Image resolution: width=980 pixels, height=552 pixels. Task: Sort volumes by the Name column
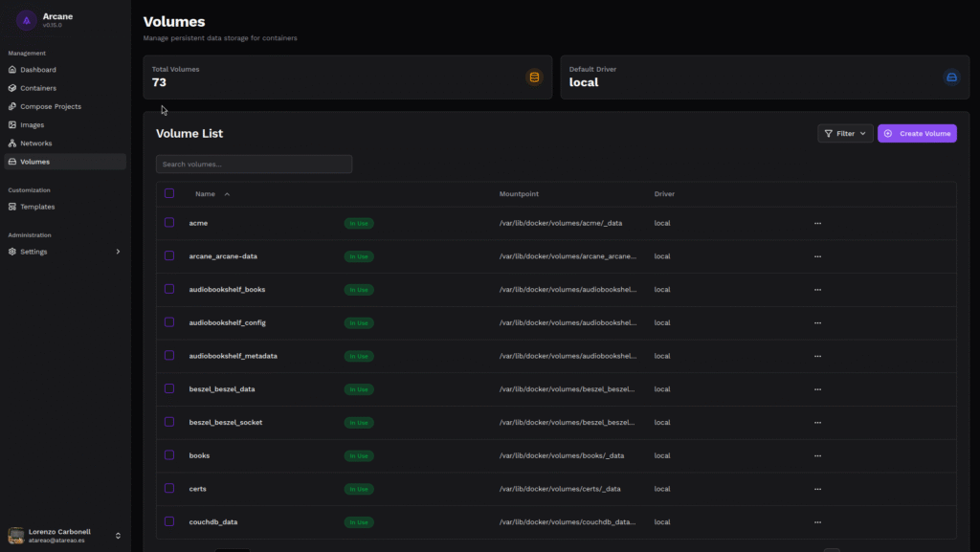tap(206, 194)
